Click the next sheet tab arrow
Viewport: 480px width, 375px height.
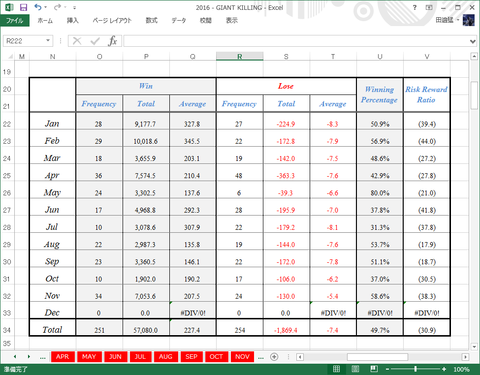tap(29, 357)
